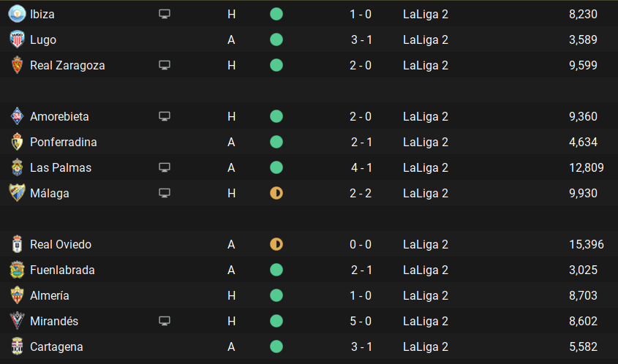Click the Las Palmas club crest
Image resolution: width=618 pixels, height=364 pixels.
[x=16, y=167]
